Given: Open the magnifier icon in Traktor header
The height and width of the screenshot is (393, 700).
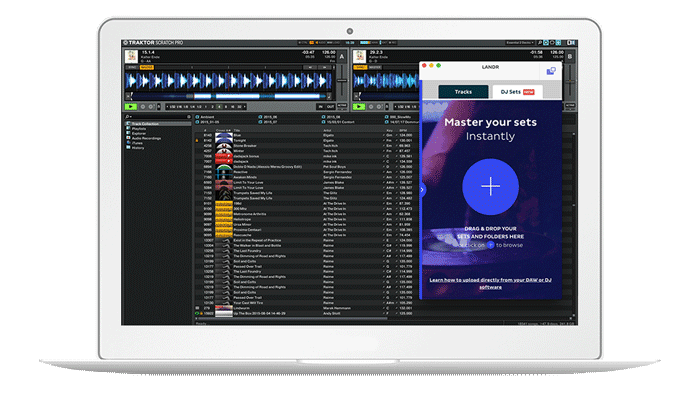Looking at the screenshot, I should coord(540,42).
